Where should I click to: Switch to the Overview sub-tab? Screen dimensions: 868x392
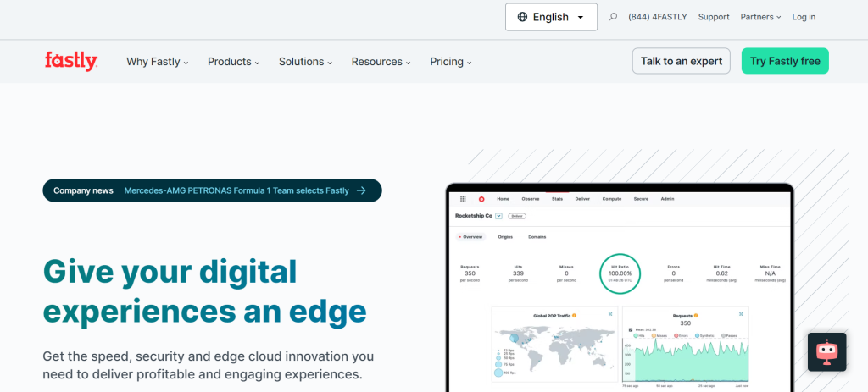tap(471, 236)
